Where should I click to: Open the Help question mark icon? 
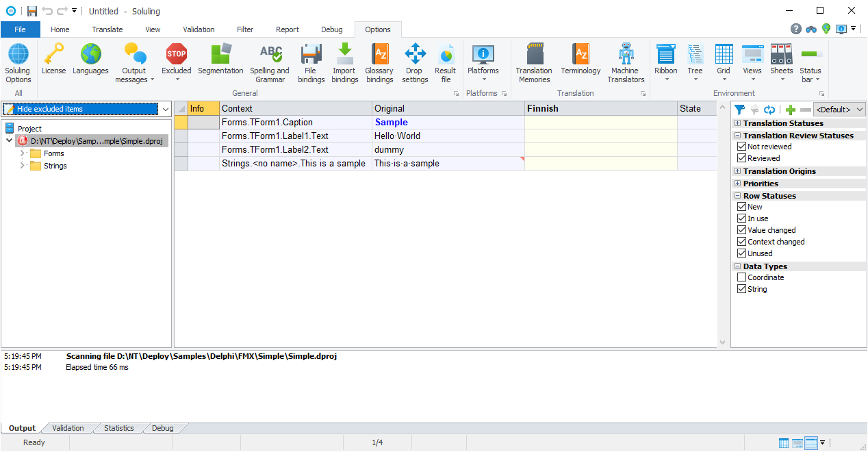[796, 29]
